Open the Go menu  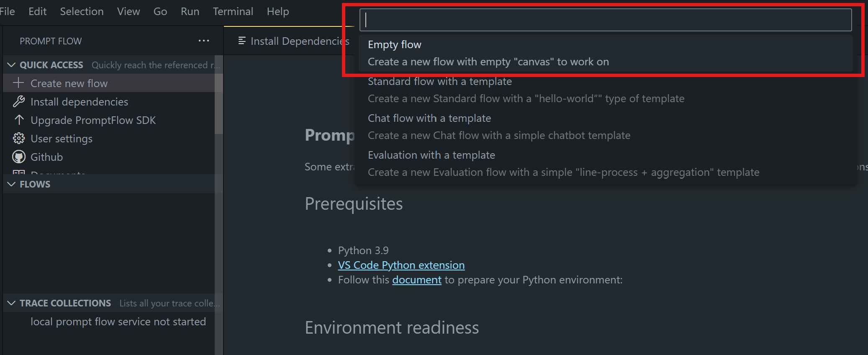point(160,11)
